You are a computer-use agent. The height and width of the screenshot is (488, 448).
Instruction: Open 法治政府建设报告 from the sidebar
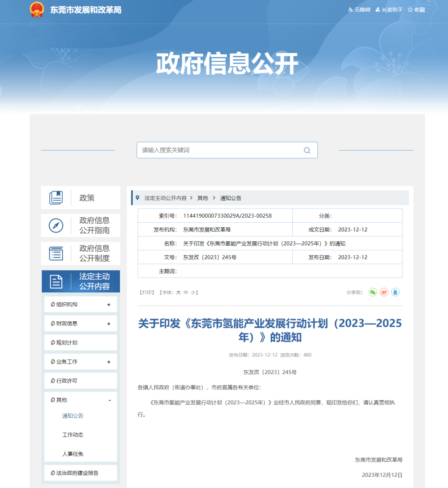[x=77, y=473]
